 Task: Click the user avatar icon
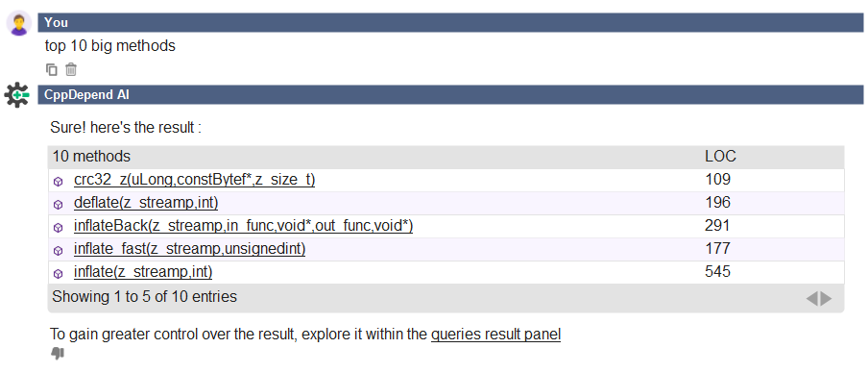[x=19, y=23]
